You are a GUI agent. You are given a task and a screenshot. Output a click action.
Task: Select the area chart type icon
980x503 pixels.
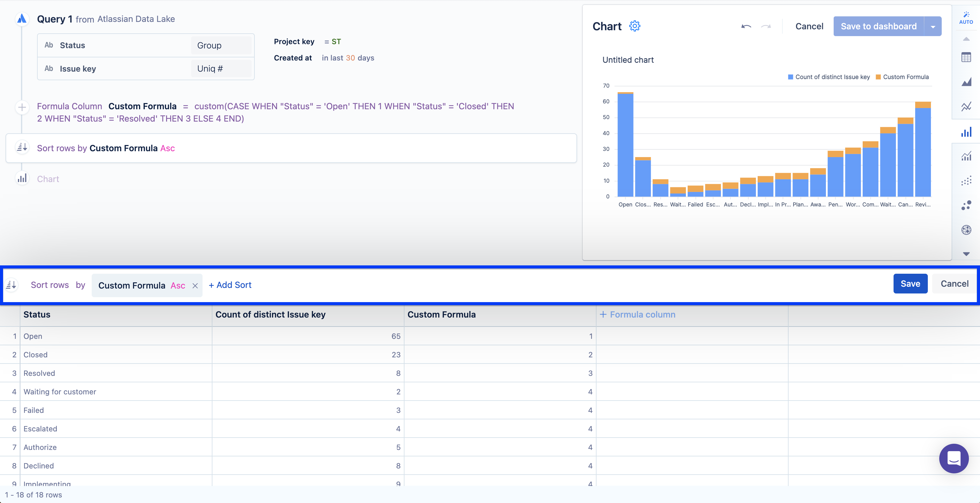(x=966, y=82)
